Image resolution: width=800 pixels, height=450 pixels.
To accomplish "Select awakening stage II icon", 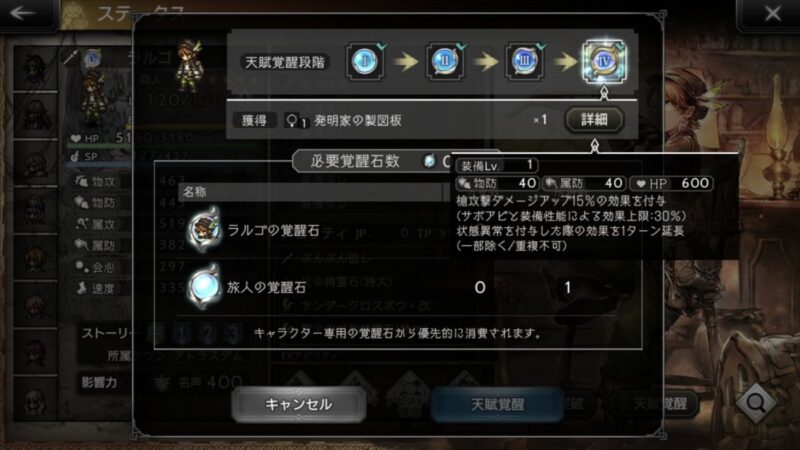I will click(x=444, y=61).
